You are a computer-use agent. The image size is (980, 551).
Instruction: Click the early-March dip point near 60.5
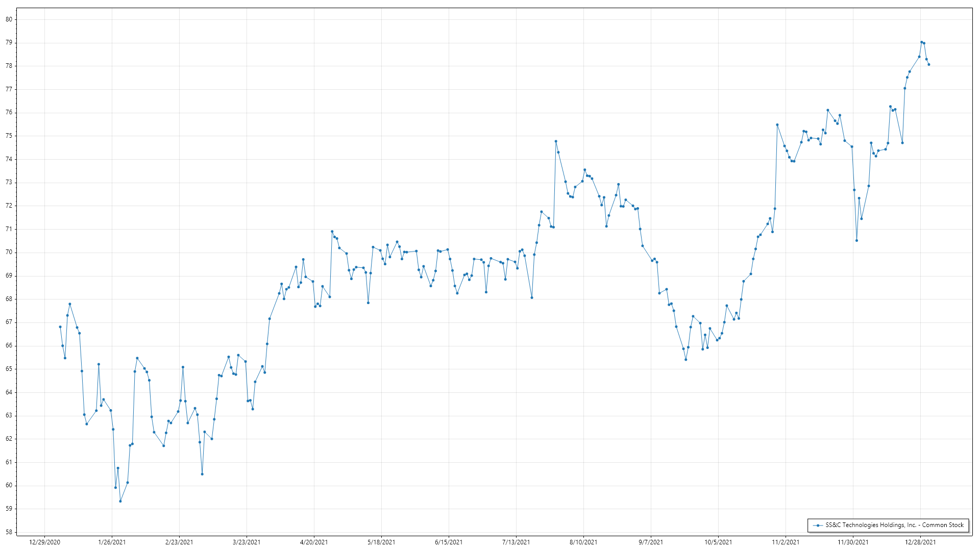[202, 474]
